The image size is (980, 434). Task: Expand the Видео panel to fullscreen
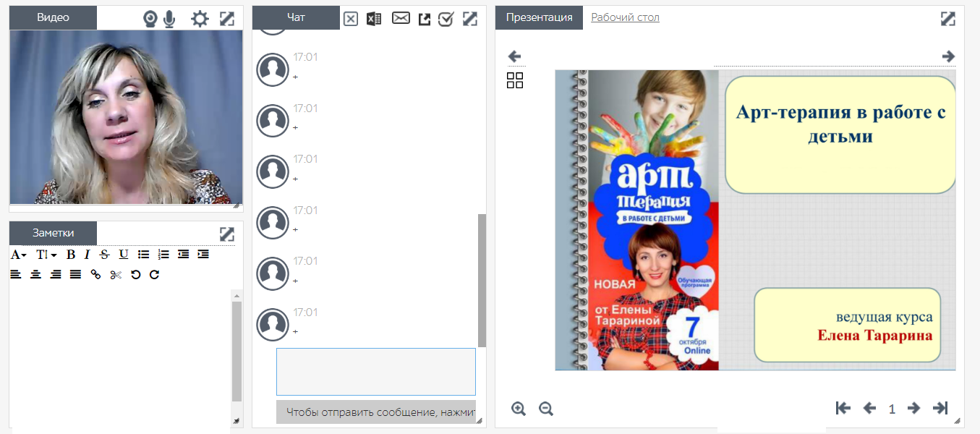pos(227,19)
